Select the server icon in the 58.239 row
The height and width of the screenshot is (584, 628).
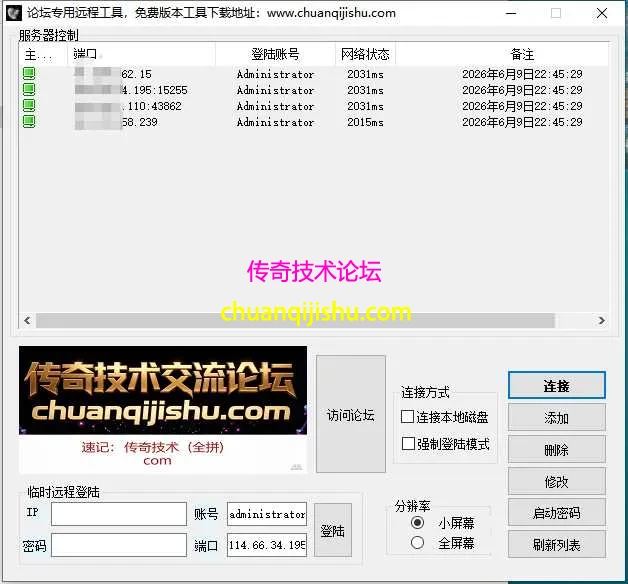[29, 122]
